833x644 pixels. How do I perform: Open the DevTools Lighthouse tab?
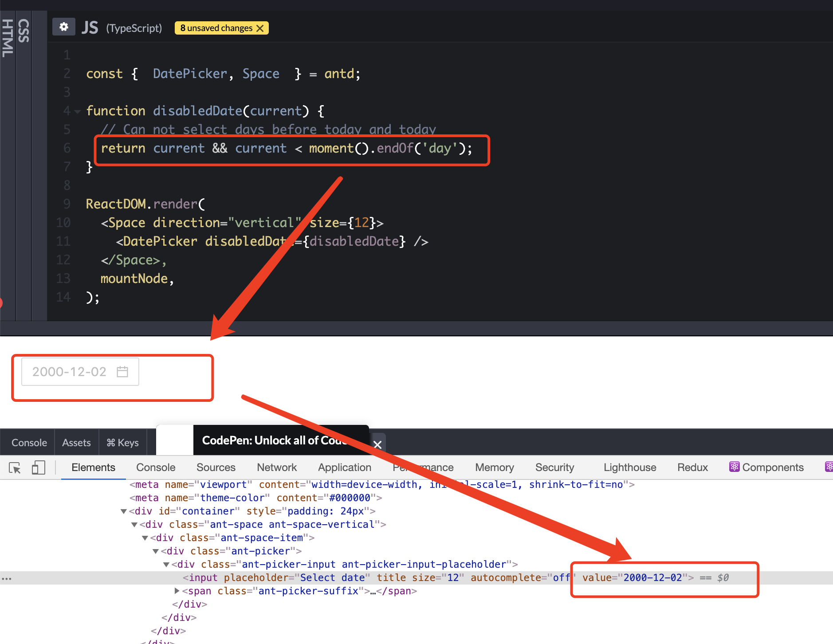pyautogui.click(x=630, y=467)
